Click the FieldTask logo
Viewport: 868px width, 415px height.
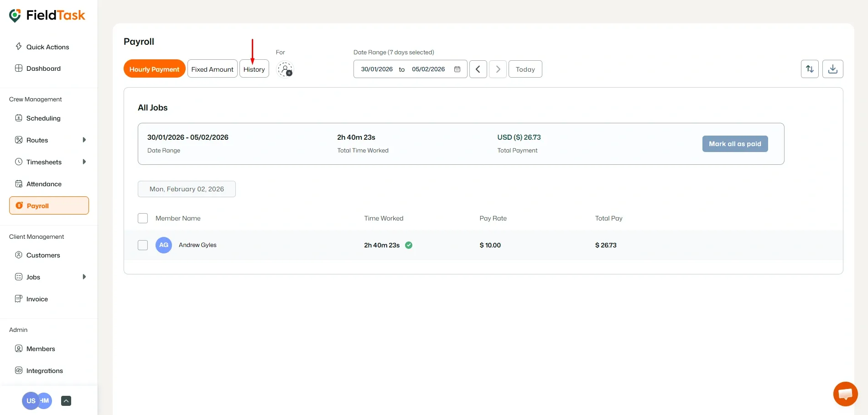[47, 15]
